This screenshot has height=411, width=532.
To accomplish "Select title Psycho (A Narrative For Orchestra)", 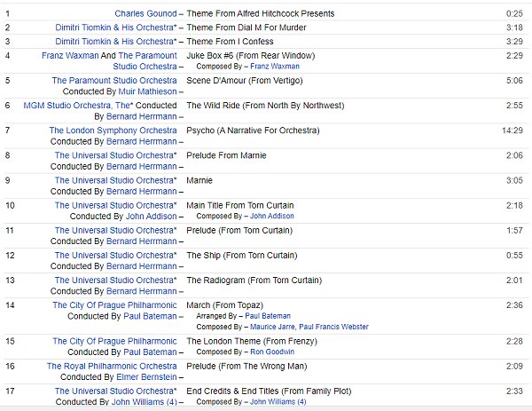I will pyautogui.click(x=253, y=130).
